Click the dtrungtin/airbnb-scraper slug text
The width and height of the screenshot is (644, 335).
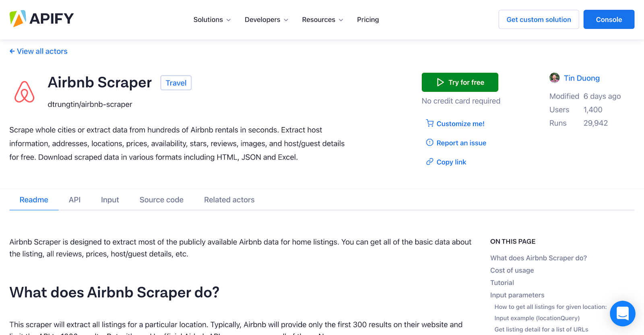(90, 104)
